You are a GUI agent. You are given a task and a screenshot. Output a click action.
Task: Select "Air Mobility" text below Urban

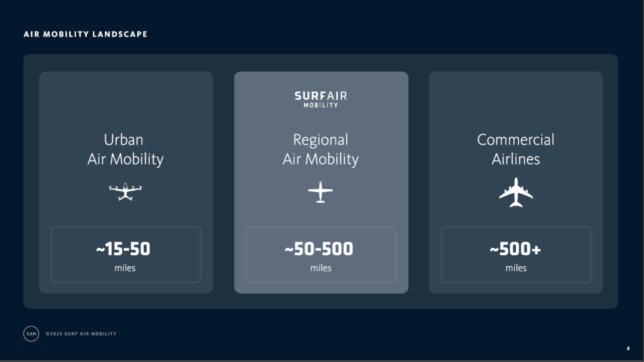pyautogui.click(x=125, y=159)
